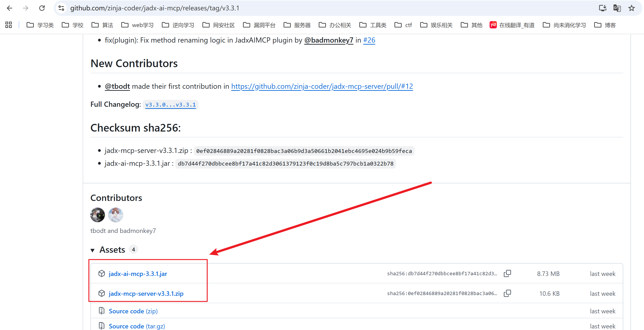Open the 逆向学习 bookmark folder
The height and width of the screenshot is (330, 644).
click(178, 25)
